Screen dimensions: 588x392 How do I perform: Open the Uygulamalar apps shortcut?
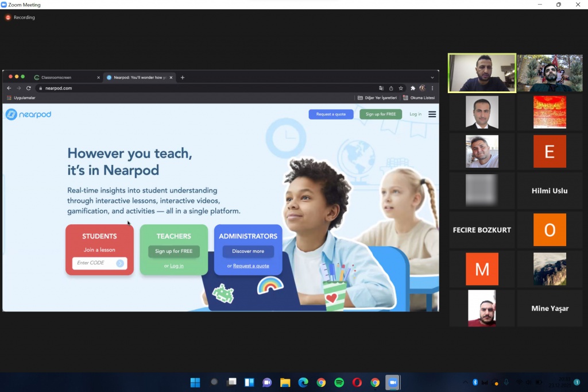tap(21, 98)
